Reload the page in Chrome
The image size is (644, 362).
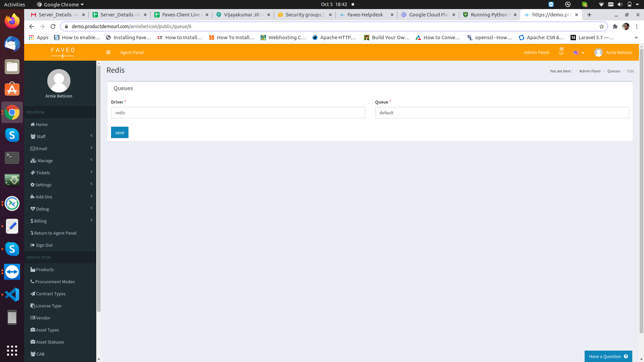(53, 26)
